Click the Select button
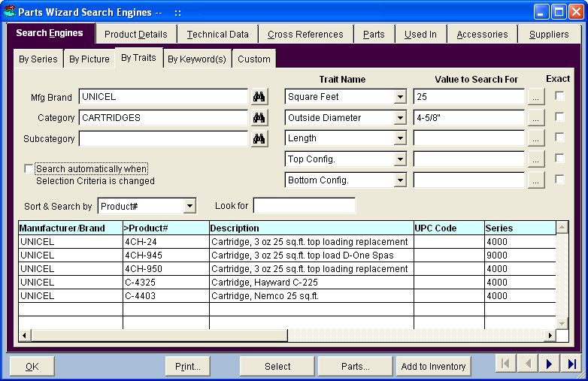The width and height of the screenshot is (588, 381). point(277,366)
